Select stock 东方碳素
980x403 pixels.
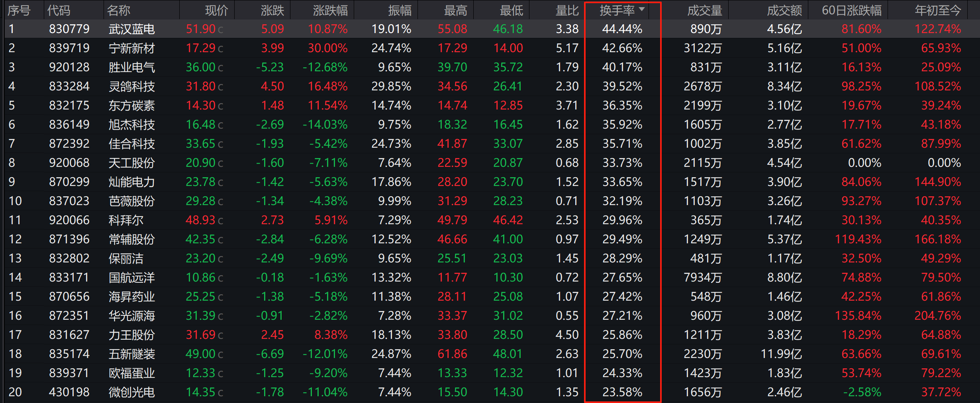132,106
